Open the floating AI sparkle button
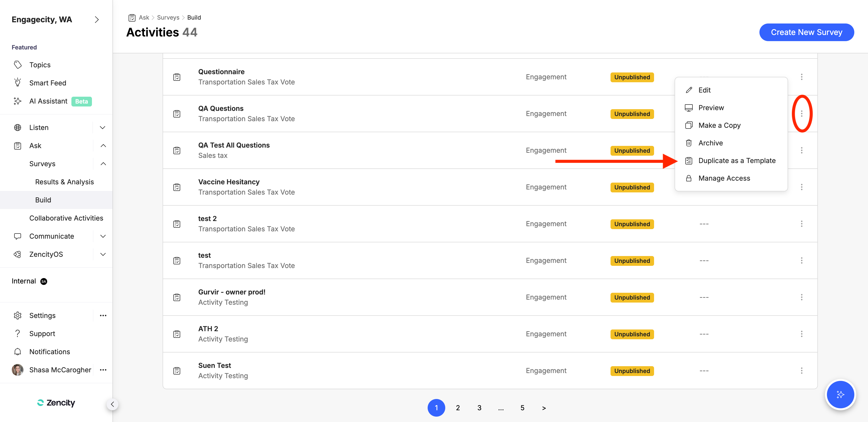Viewport: 868px width, 422px height. click(x=840, y=394)
